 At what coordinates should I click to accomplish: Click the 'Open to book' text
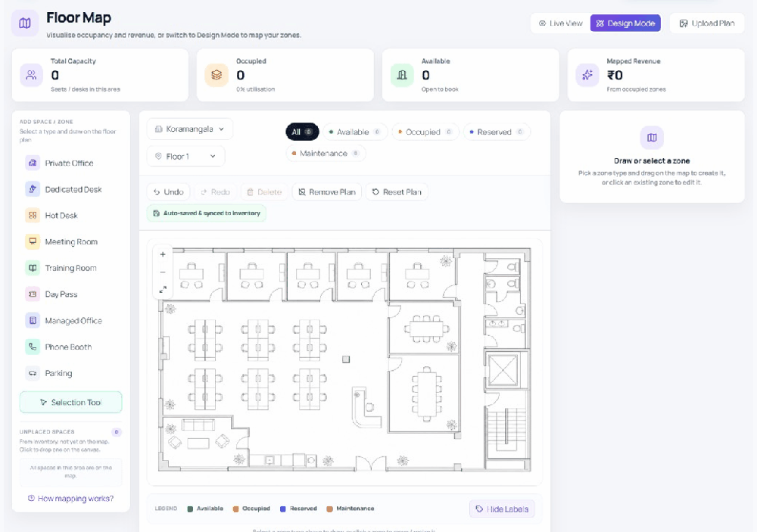tap(440, 89)
